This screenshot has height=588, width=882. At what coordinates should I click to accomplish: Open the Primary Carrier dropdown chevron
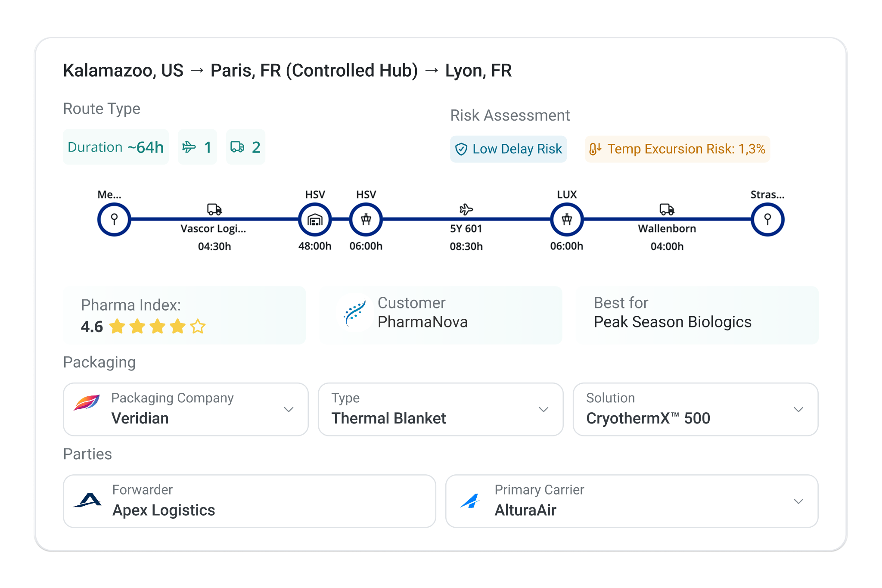click(798, 501)
